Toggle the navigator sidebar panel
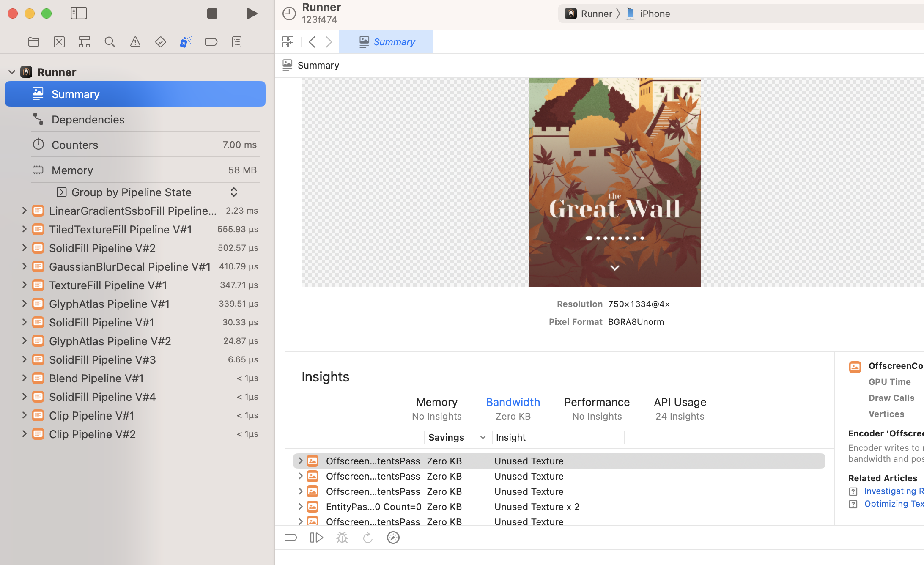Viewport: 924px width, 565px height. tap(79, 14)
